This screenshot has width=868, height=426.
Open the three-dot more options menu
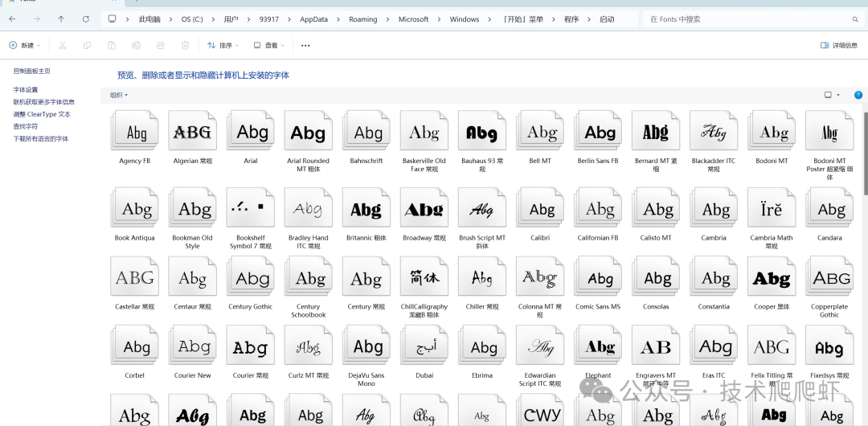(x=305, y=46)
